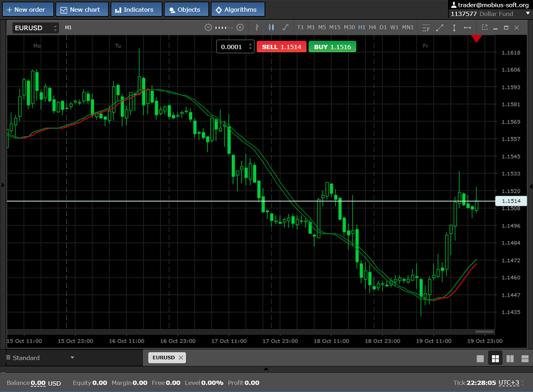Select the horizontal line drawing tool
This screenshot has width=533, height=392.
(467, 28)
